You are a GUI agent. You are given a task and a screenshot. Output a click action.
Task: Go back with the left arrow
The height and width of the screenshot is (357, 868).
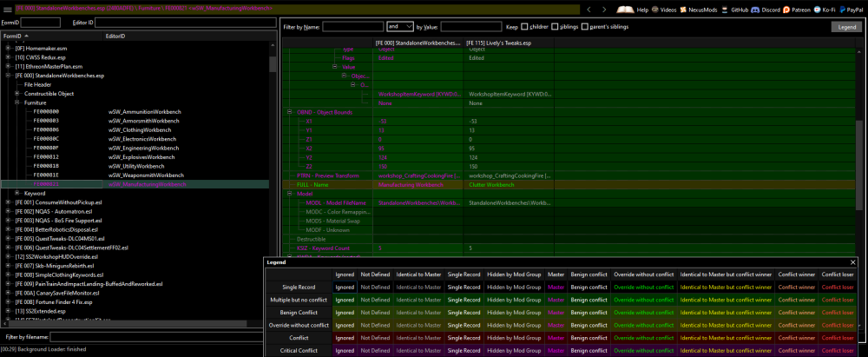pos(589,10)
